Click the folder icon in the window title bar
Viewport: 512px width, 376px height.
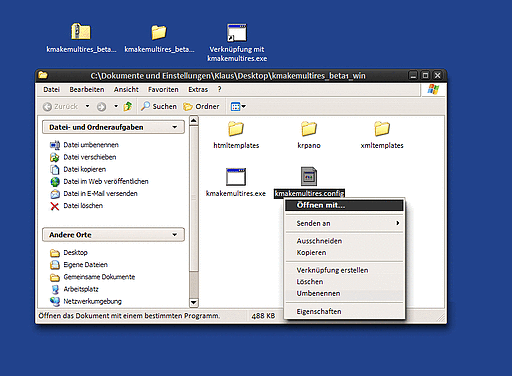coord(43,75)
